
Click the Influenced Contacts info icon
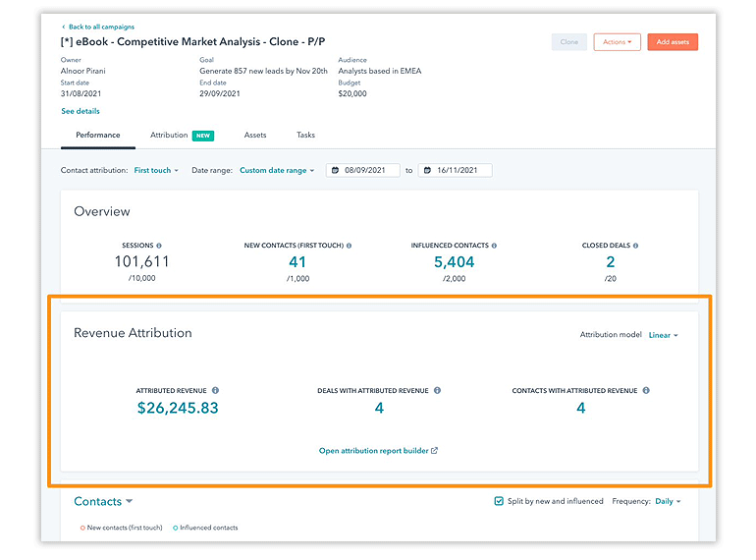click(494, 246)
